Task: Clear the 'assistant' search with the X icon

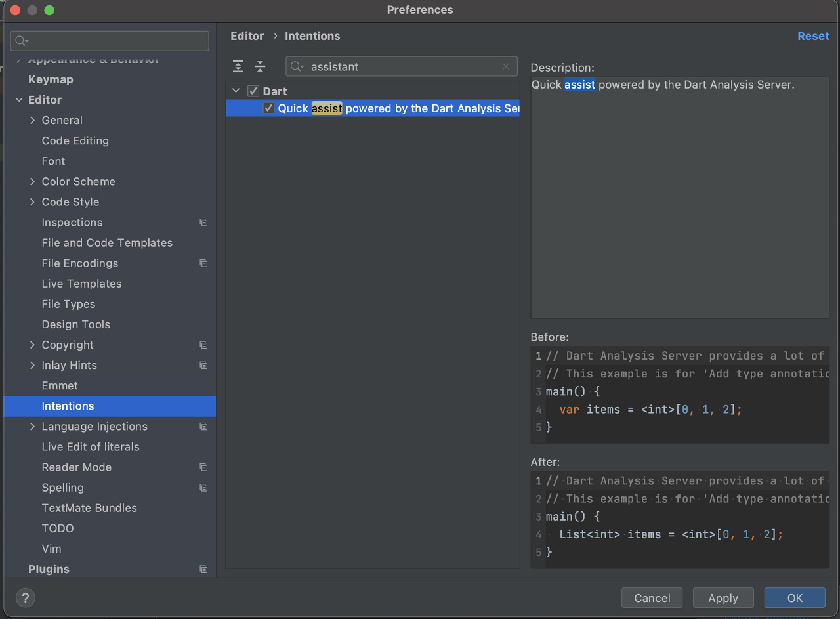Action: point(505,66)
